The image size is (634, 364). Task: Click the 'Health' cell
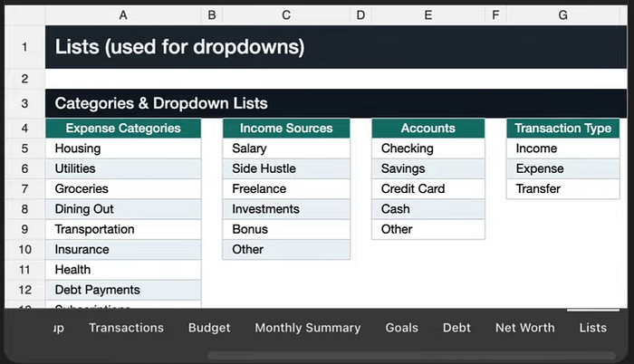[x=123, y=270]
